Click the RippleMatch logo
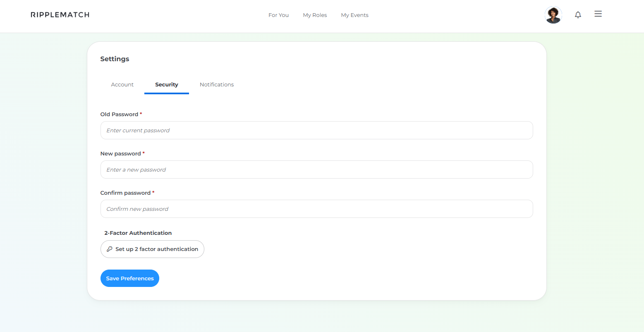The image size is (644, 332). [60, 15]
